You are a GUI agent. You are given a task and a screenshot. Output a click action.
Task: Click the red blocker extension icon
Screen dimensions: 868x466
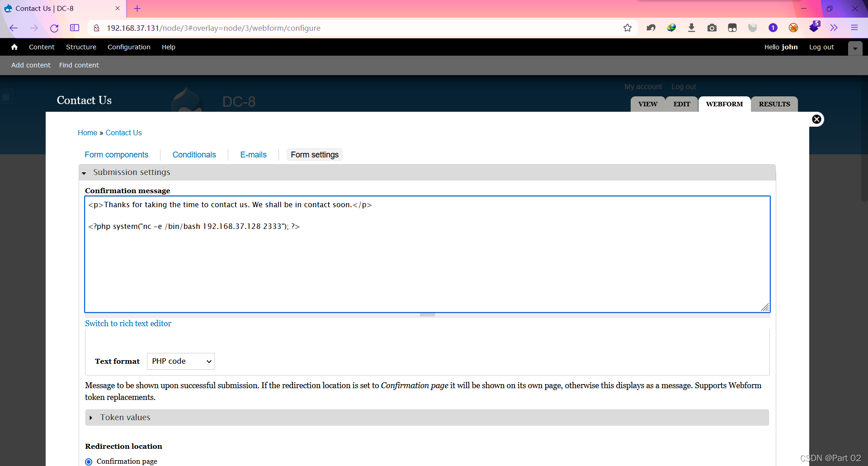793,28
